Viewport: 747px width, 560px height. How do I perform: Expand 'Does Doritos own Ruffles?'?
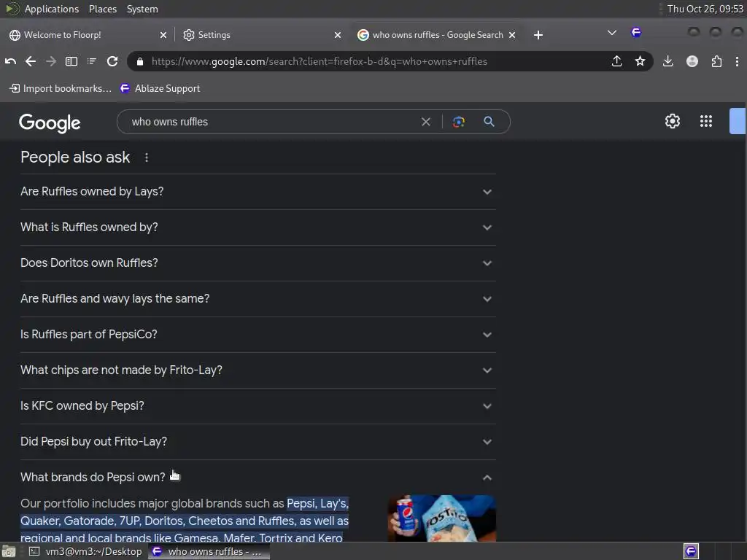pos(258,262)
